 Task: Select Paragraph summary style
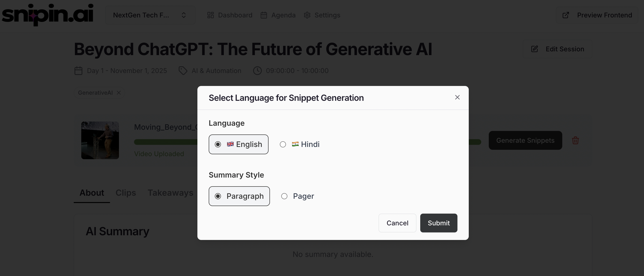click(x=218, y=196)
